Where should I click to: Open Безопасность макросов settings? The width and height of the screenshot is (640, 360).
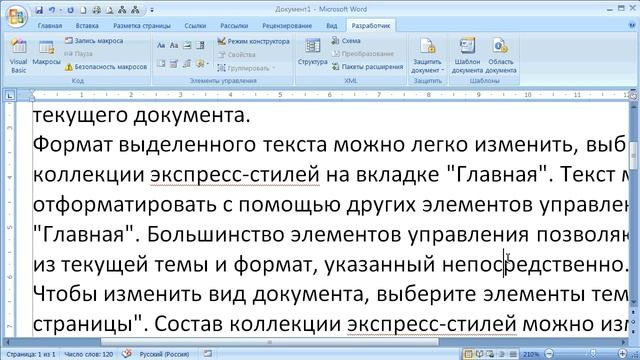106,67
